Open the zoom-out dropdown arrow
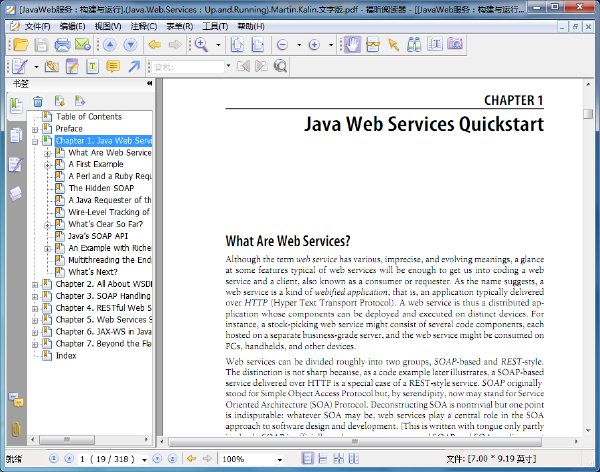 pyautogui.click(x=299, y=45)
